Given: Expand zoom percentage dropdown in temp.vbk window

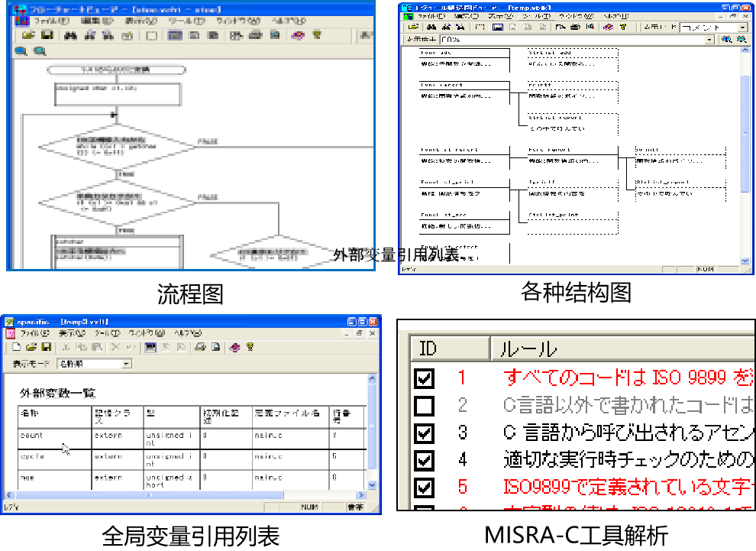Looking at the screenshot, I should pos(709,40).
